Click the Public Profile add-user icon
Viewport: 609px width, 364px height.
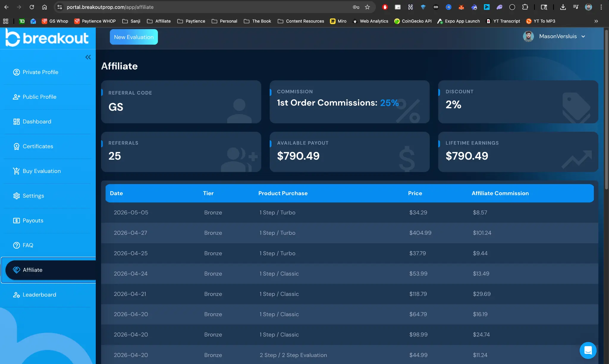[x=16, y=97]
